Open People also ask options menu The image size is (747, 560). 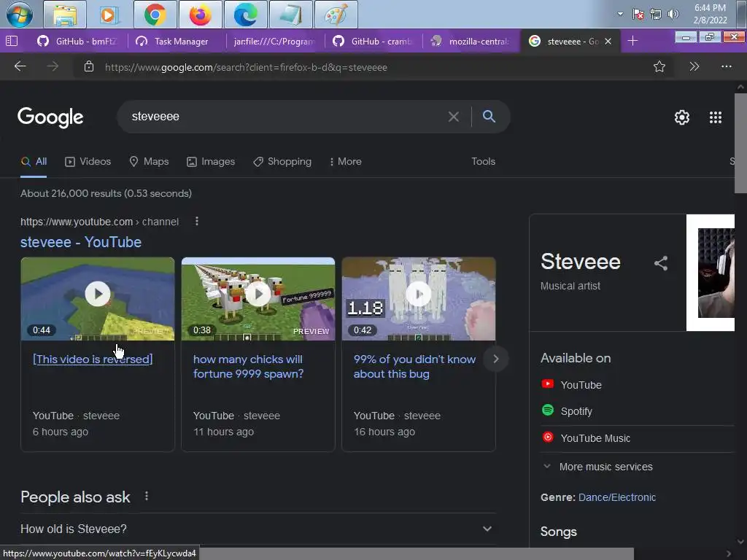pos(147,496)
